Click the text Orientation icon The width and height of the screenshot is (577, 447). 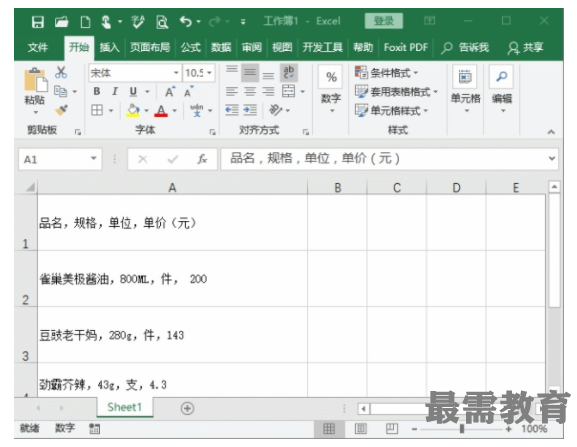coord(276,110)
